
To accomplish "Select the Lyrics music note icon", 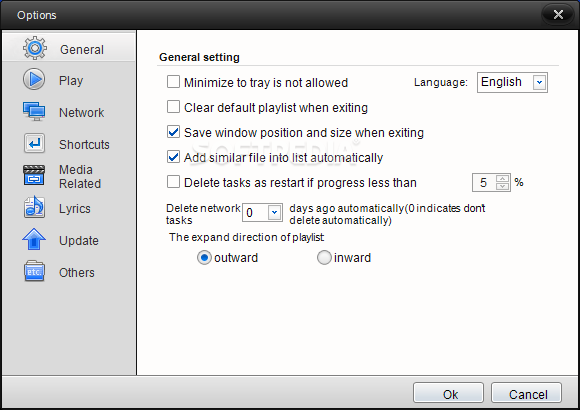I will click(x=34, y=207).
